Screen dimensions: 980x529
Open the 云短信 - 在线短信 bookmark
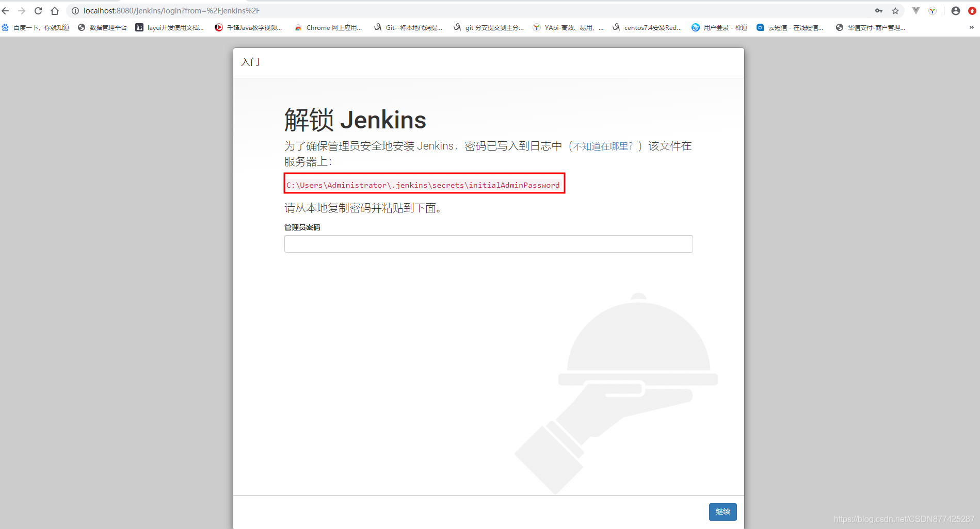790,27
